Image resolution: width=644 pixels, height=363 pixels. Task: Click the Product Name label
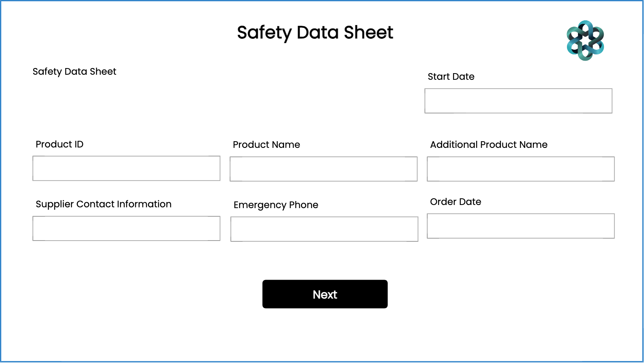[x=266, y=145]
